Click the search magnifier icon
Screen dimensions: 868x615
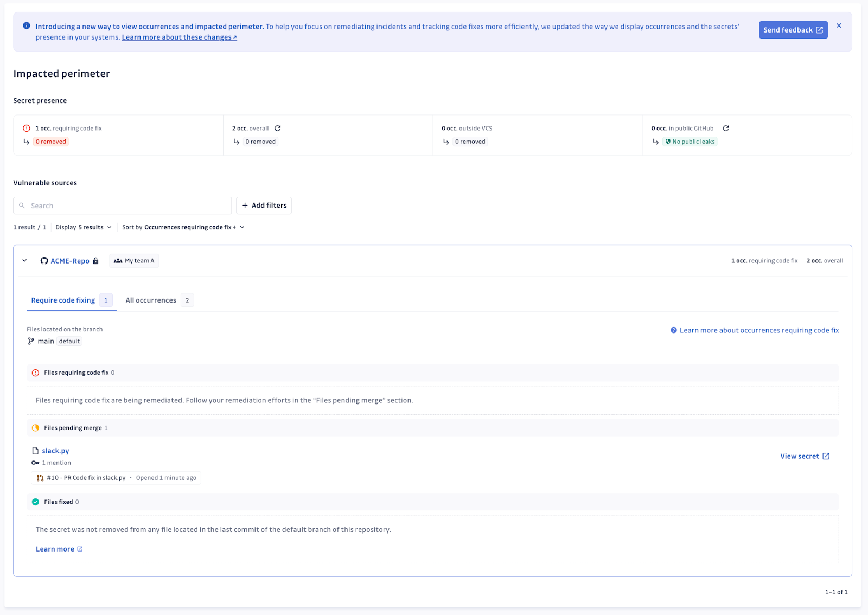tap(22, 205)
